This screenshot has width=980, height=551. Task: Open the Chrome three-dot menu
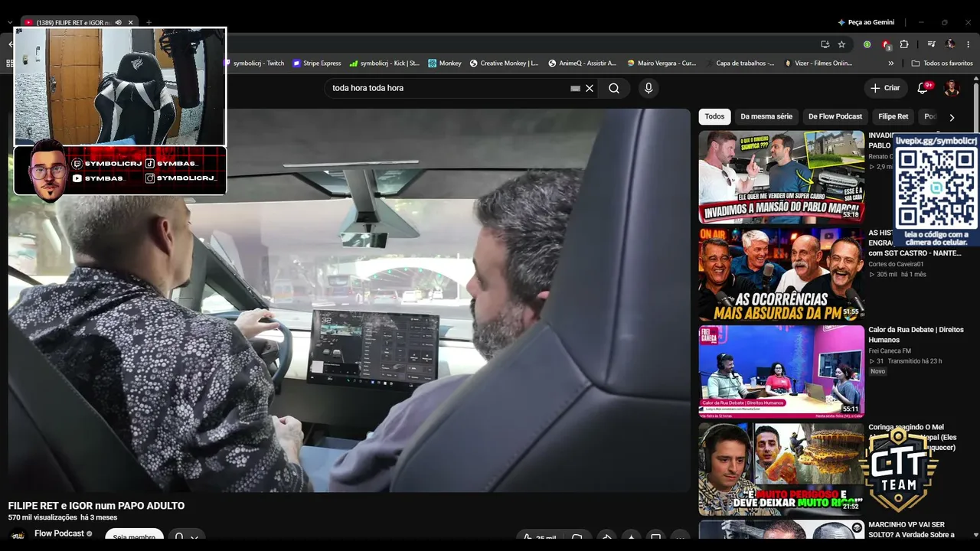pyautogui.click(x=969, y=44)
